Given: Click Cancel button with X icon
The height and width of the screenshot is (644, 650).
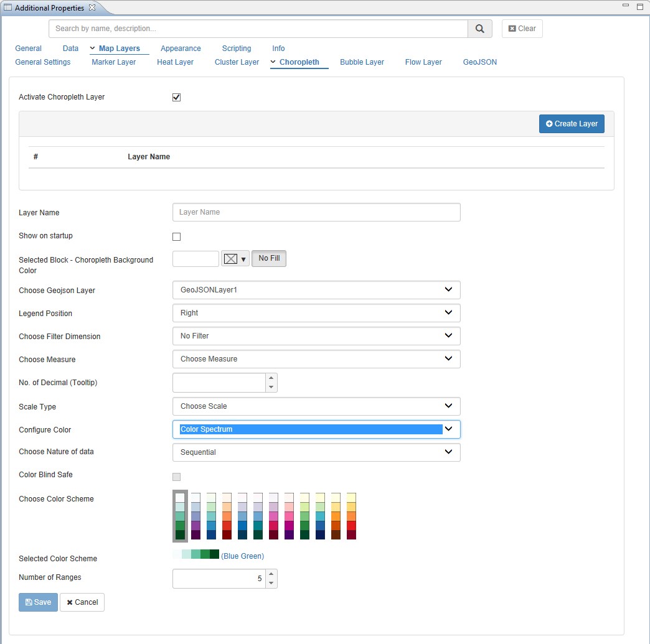Looking at the screenshot, I should pyautogui.click(x=82, y=602).
